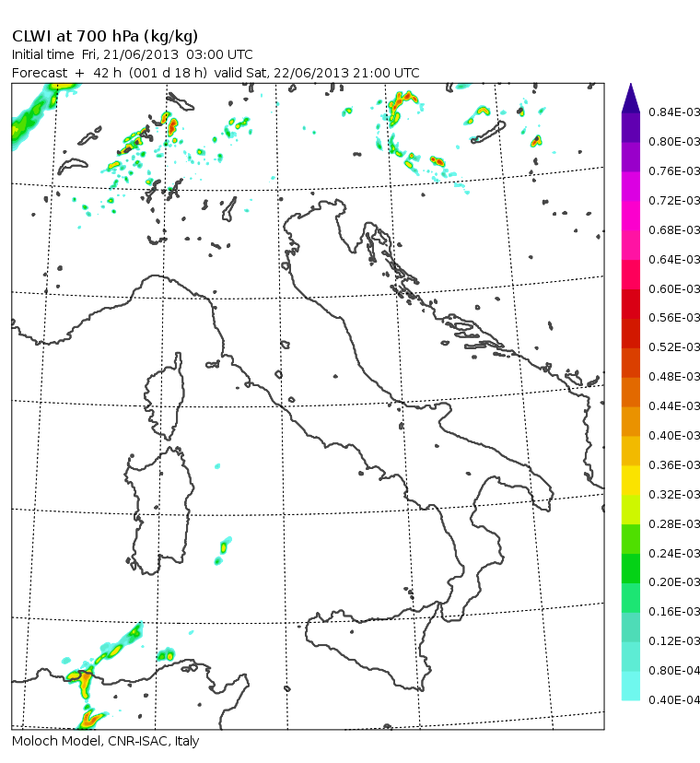The image size is (700, 763).
Task: Click the 0.60E-03 legend value
Action: (x=674, y=289)
